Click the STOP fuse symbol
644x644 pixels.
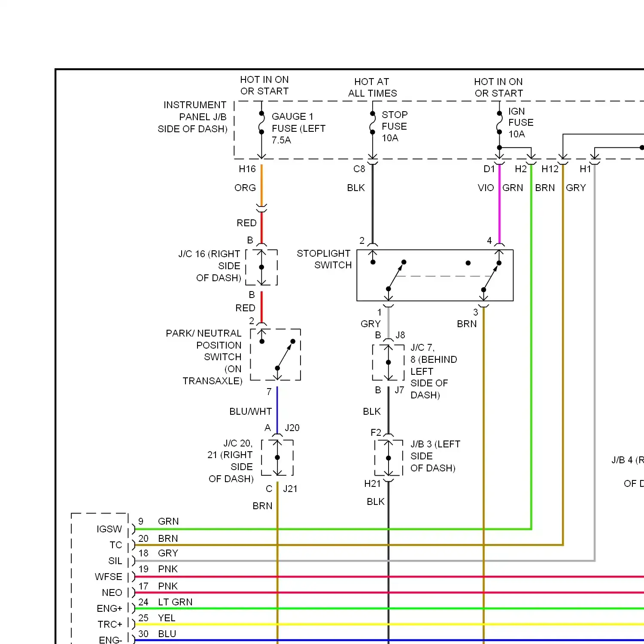coord(372,123)
